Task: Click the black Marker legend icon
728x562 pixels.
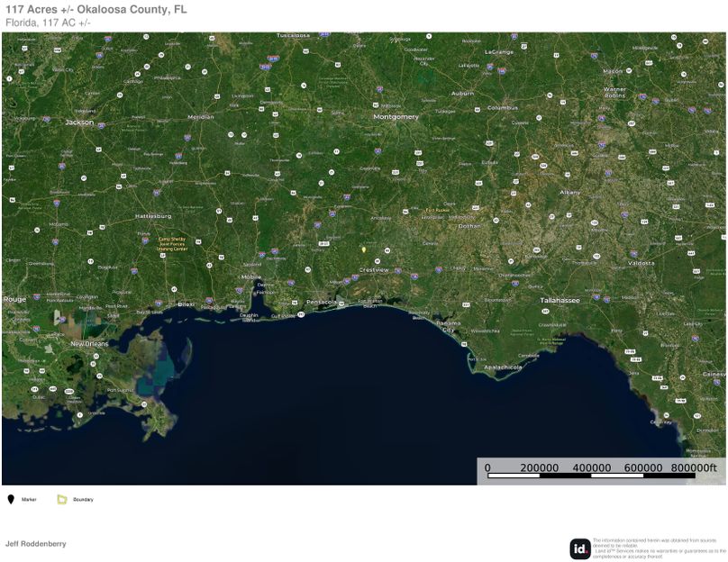Action: click(x=11, y=499)
